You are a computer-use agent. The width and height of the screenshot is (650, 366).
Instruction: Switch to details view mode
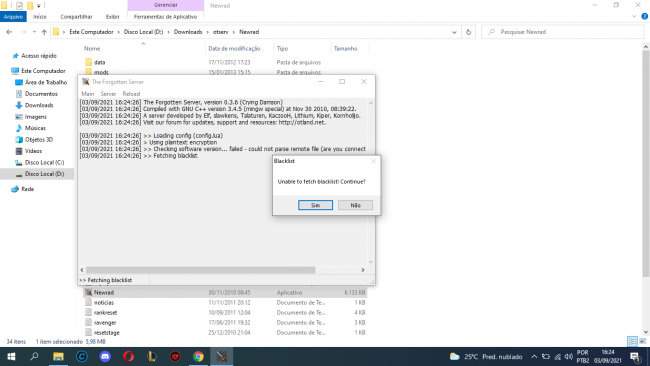(633, 342)
